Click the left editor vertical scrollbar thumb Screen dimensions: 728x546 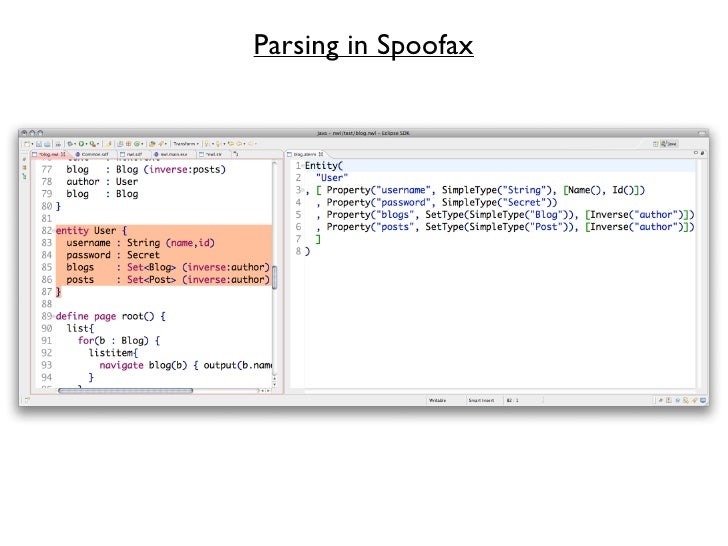coord(274,277)
